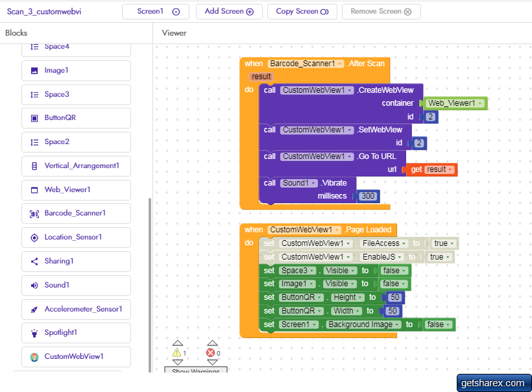Select the Spotlight1 list entry

(76, 333)
